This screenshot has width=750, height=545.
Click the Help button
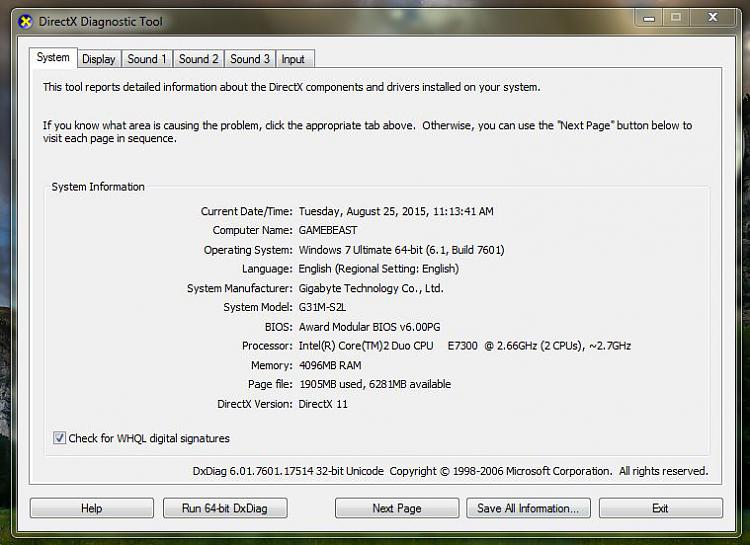(x=91, y=508)
